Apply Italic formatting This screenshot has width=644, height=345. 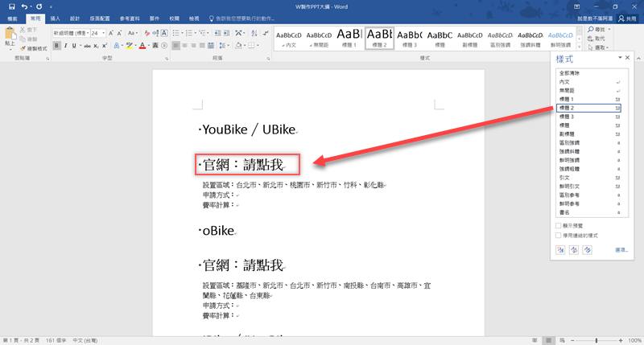click(64, 46)
